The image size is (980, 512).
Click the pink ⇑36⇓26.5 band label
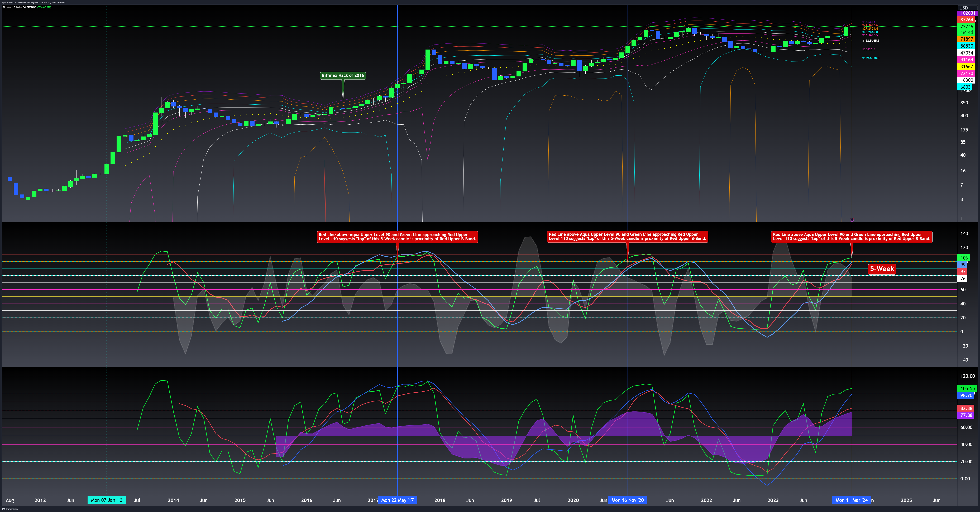coord(869,49)
